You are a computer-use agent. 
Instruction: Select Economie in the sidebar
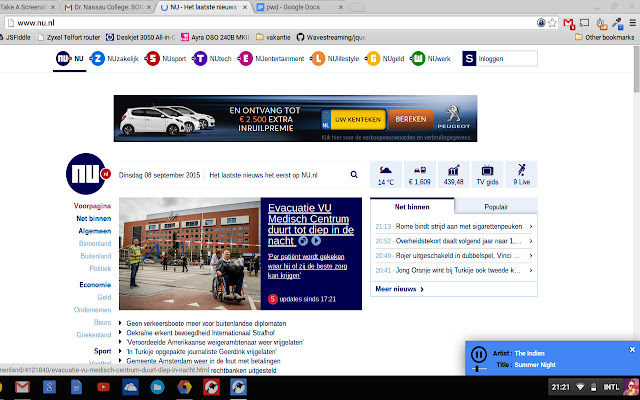[95, 284]
